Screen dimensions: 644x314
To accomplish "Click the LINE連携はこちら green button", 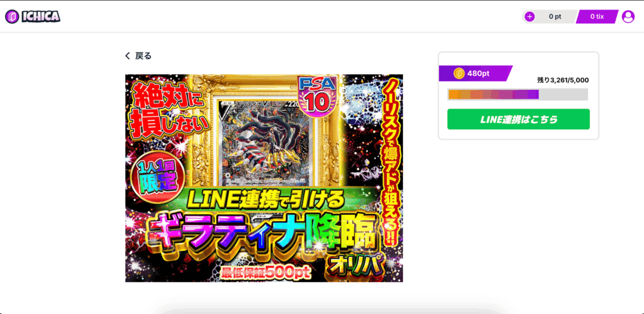I will point(518,119).
